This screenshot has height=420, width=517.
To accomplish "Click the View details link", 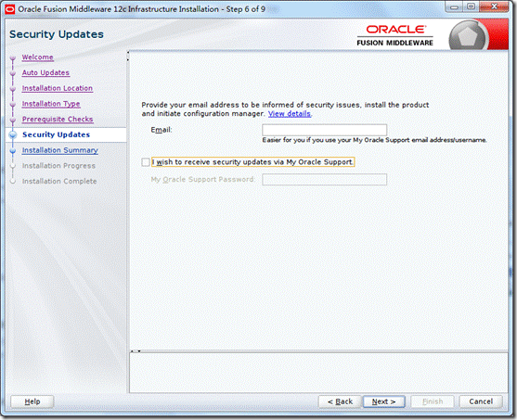I will 290,114.
